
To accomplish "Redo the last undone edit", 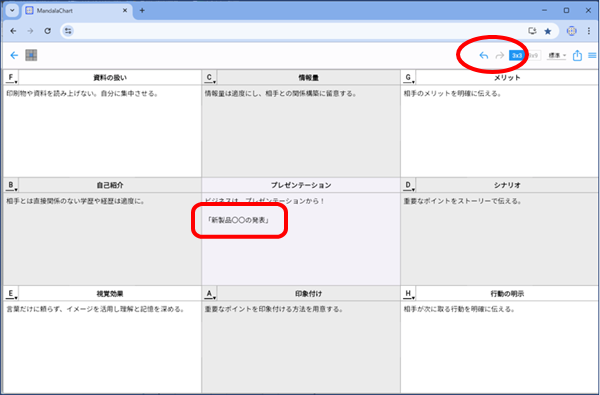I will [x=499, y=55].
